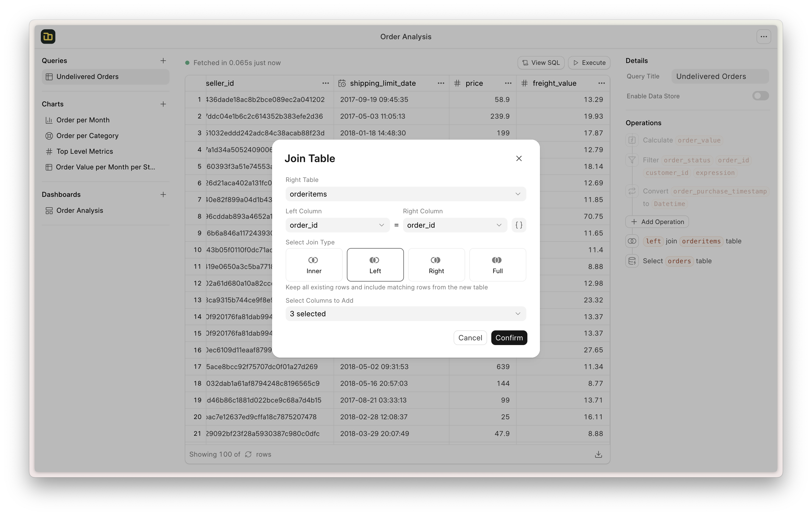Image resolution: width=812 pixels, height=516 pixels.
Task: Open the curly-braces expression editor in Join Table
Action: tap(519, 225)
